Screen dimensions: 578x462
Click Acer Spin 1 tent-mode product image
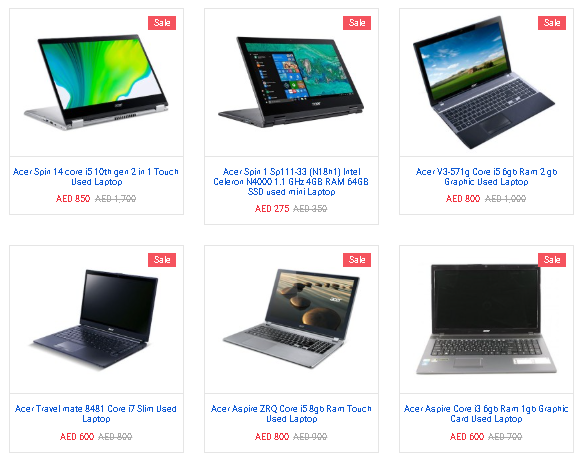291,82
